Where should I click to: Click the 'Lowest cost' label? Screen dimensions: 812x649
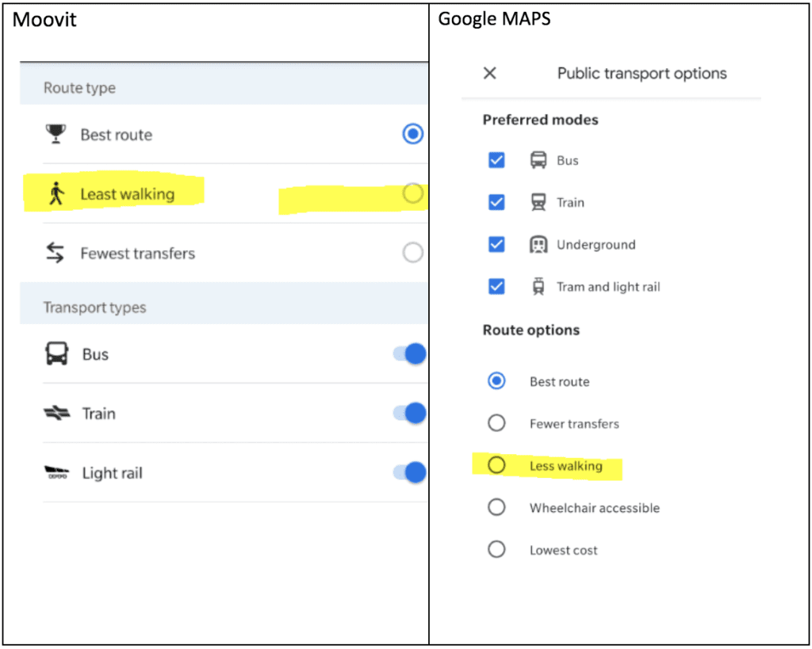tap(564, 550)
